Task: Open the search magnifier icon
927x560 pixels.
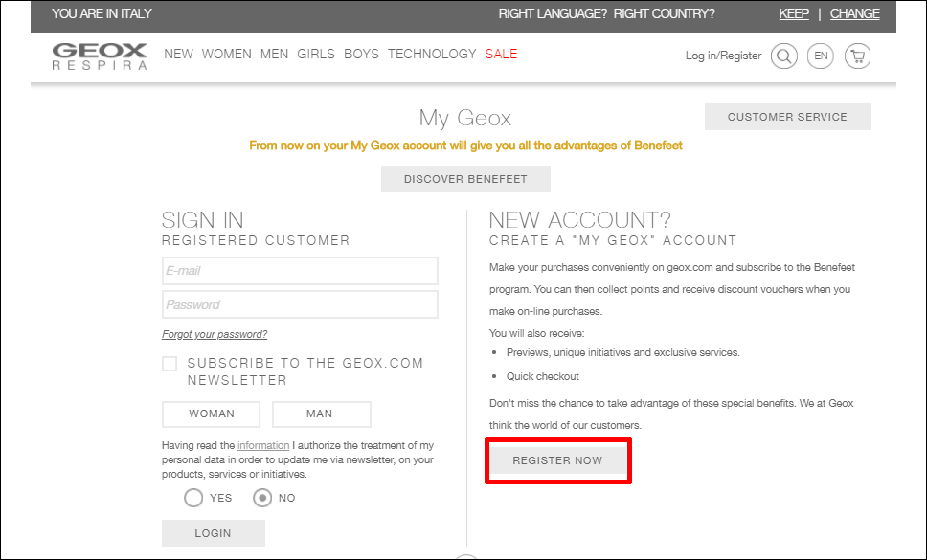Action: click(784, 56)
